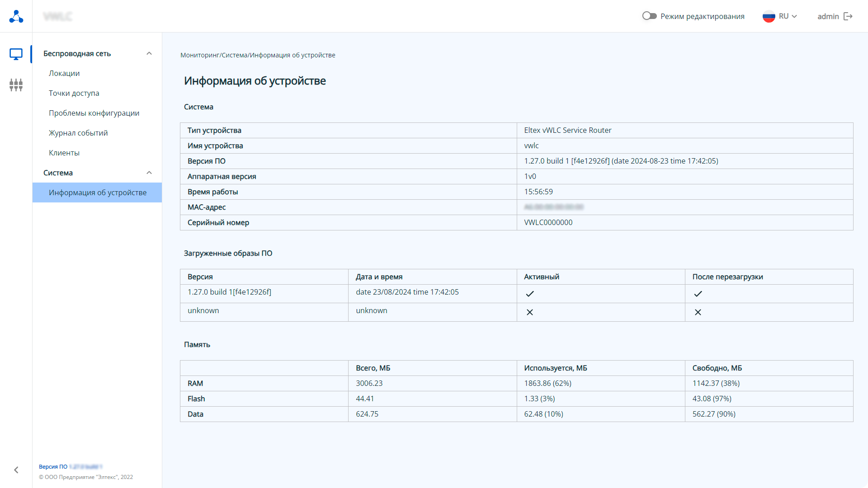
Task: Collapse the Беспроводная сеть section
Action: pyautogui.click(x=149, y=53)
